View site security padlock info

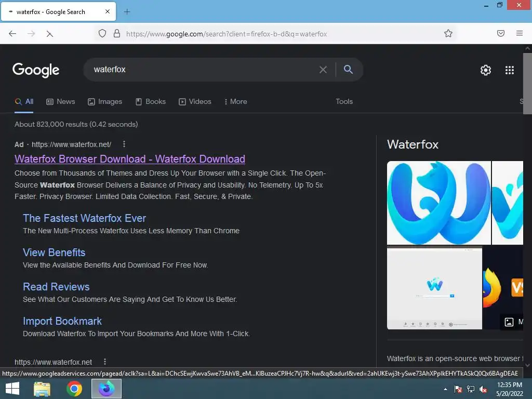pos(117,33)
